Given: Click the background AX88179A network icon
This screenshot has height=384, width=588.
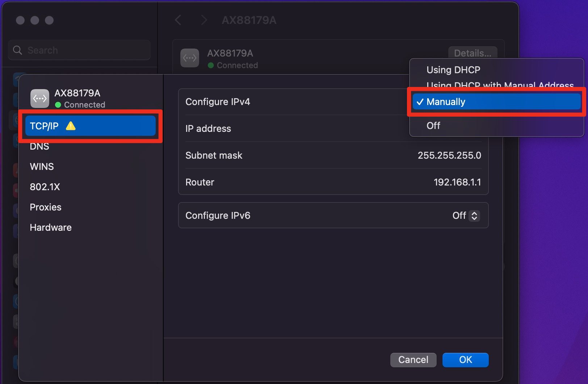Looking at the screenshot, I should pos(190,58).
